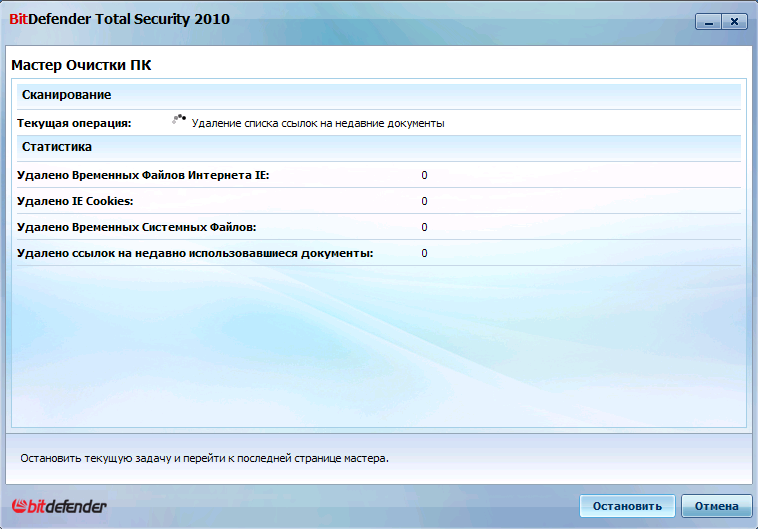Click the Мастер Очистки ПК heading
The width and height of the screenshot is (758, 529).
[81, 65]
